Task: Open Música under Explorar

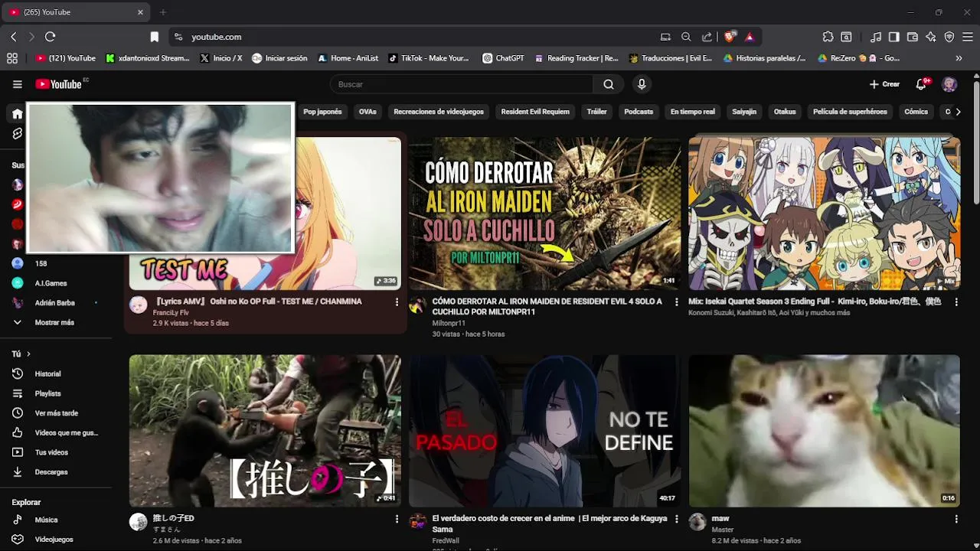Action: point(46,520)
